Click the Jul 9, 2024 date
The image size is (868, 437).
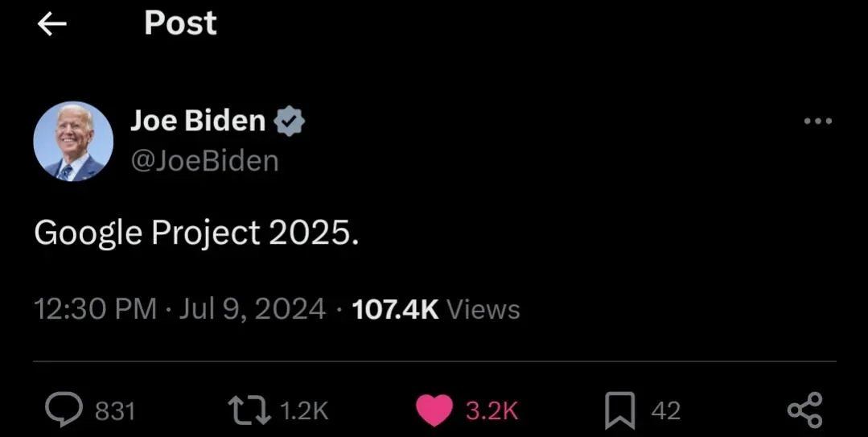253,309
